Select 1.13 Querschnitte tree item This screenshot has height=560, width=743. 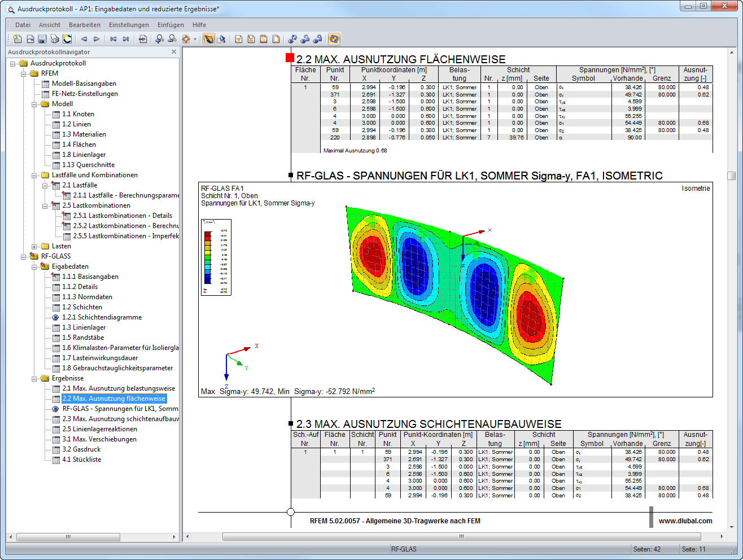(88, 165)
